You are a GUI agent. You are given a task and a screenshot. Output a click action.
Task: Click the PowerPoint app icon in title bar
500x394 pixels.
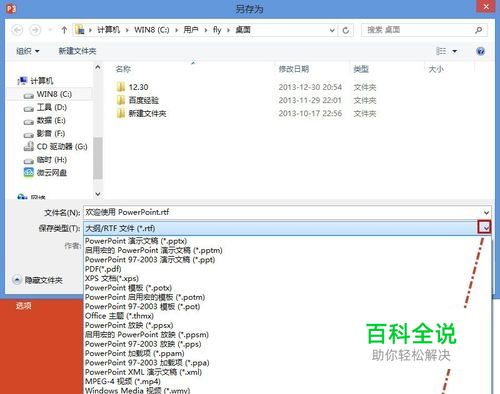click(x=11, y=8)
